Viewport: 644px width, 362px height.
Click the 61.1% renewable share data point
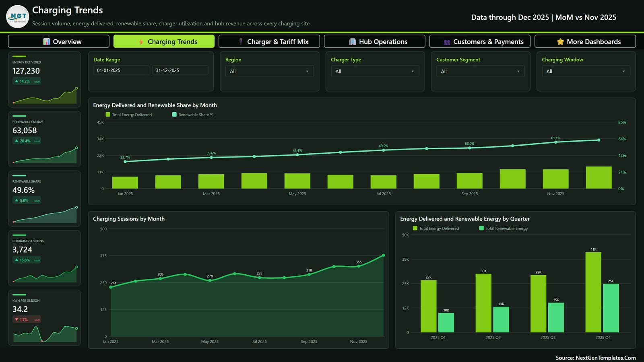(x=556, y=142)
